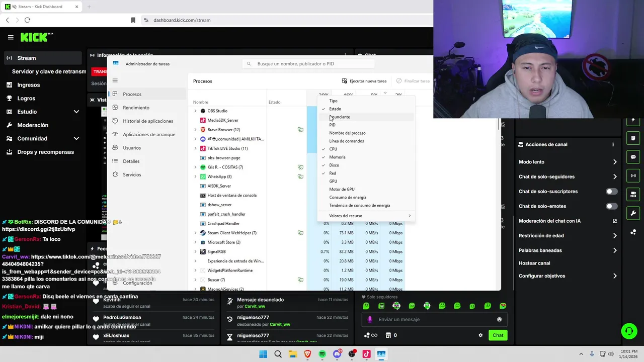
Task: Click the browser address bar
Action: (x=287, y=20)
